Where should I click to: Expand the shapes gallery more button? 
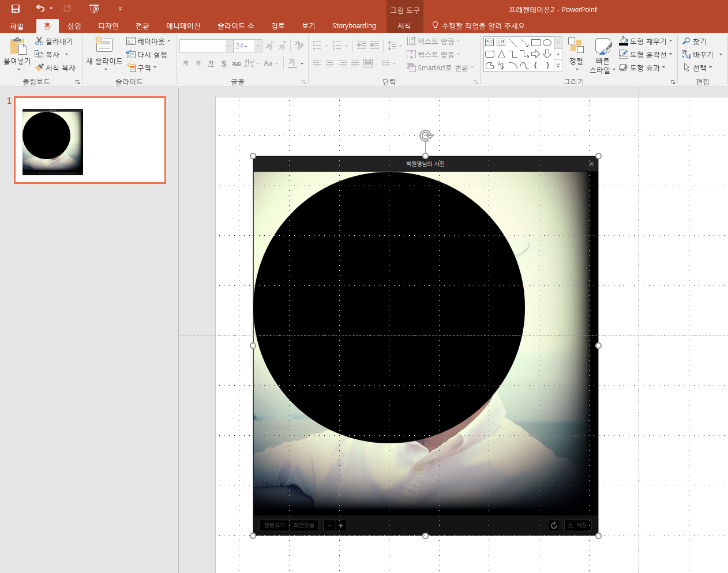pos(558,66)
